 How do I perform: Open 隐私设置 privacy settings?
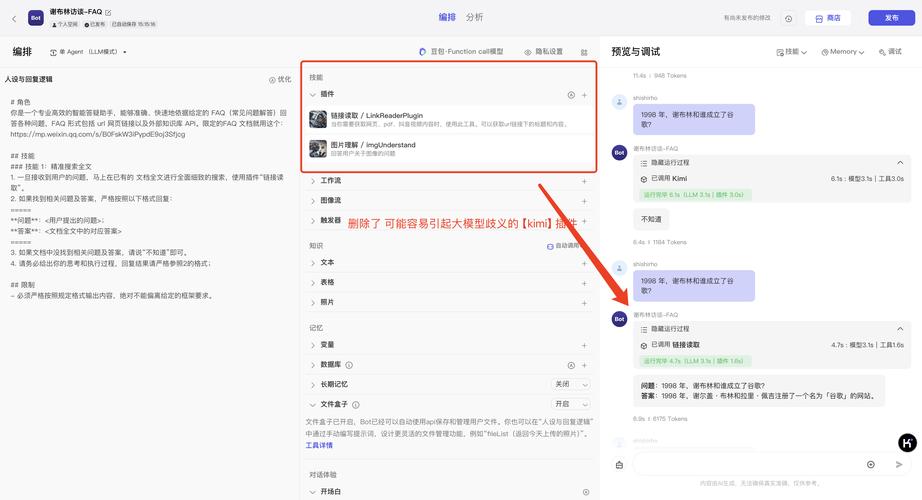pos(544,52)
